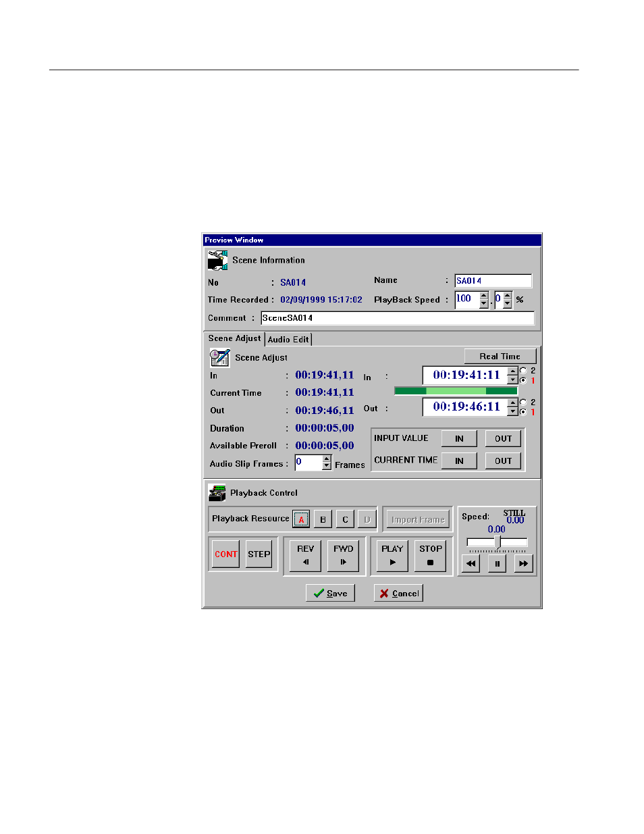
Task: Decrease the In timecode 00:19:41:11
Action: [512, 379]
